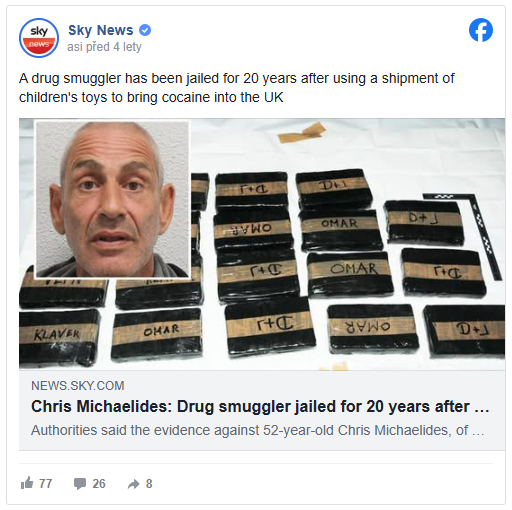The image size is (512, 510).
Task: Click the blue verified badge beside Sky News
Action: coord(145,30)
